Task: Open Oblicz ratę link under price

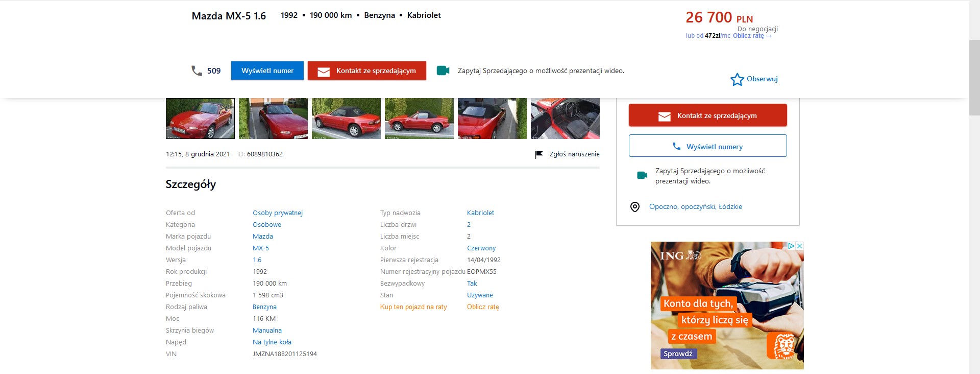Action: (752, 36)
